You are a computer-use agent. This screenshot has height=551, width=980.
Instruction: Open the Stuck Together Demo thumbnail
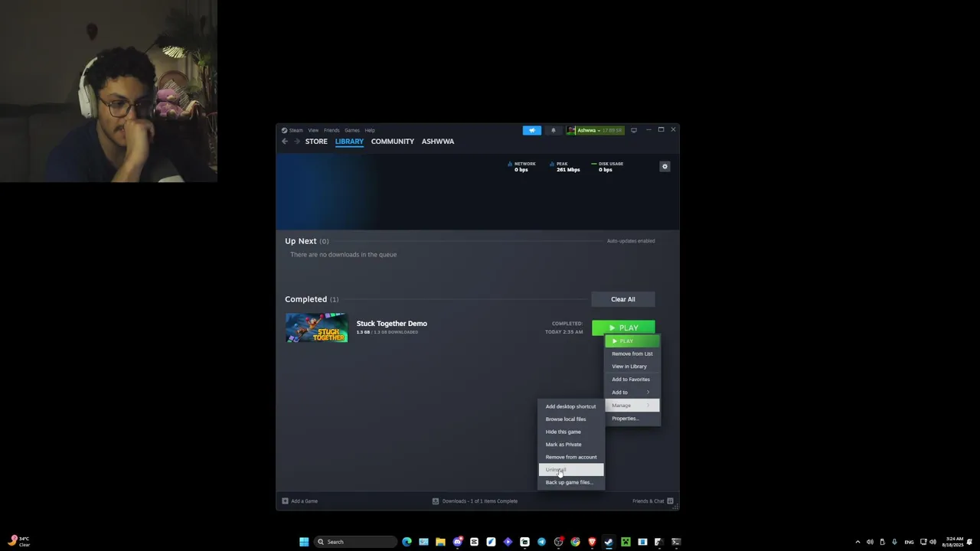coord(316,328)
